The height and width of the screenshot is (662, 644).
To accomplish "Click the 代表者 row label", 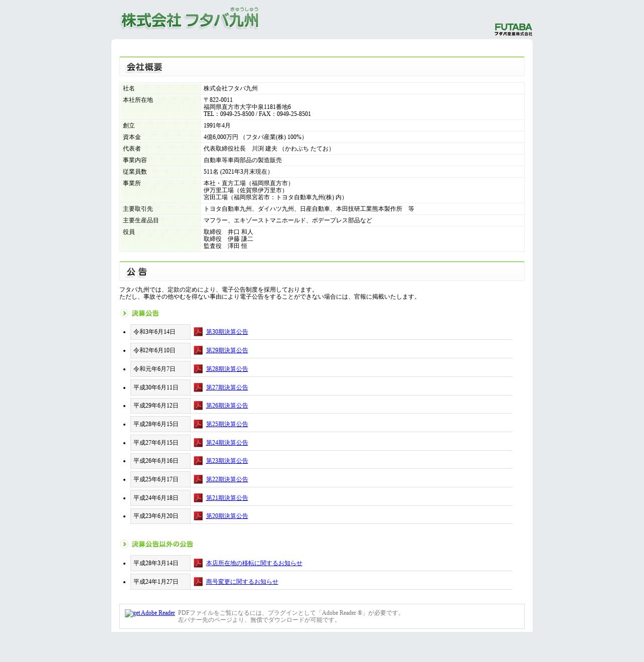I will (132, 149).
